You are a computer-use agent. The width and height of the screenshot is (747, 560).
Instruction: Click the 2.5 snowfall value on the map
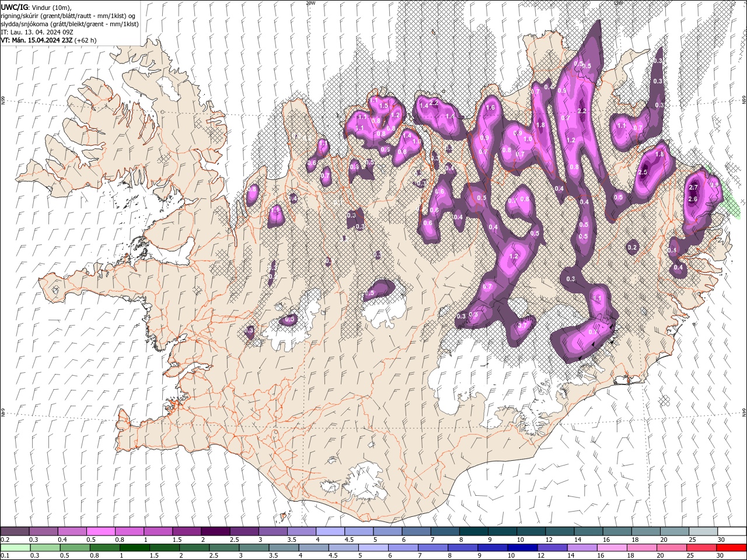pos(643,172)
